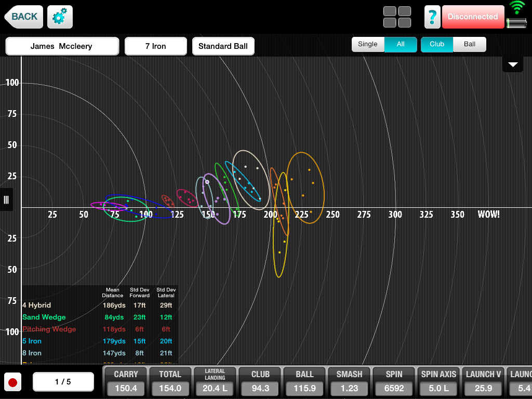Open the Standard Ball selector

click(x=223, y=46)
